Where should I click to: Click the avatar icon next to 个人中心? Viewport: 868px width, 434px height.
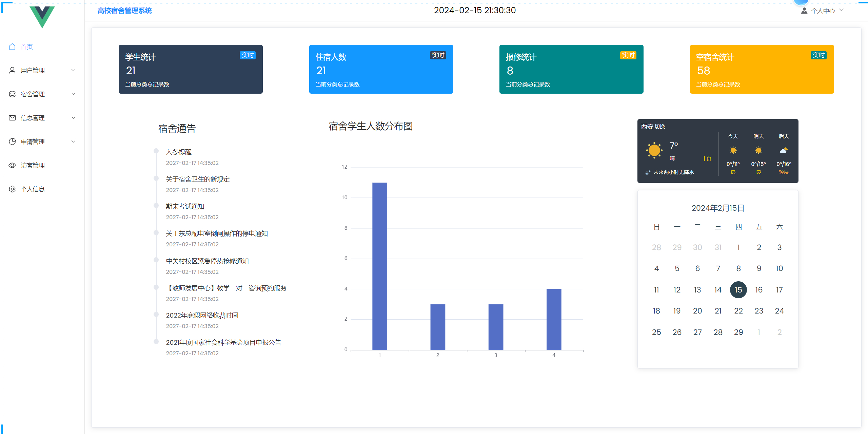[x=804, y=11]
